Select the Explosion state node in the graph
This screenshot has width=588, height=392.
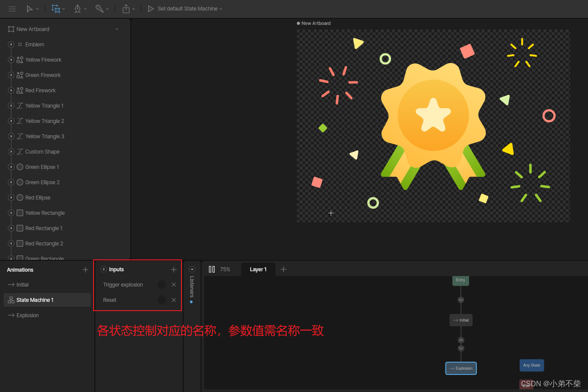(x=461, y=368)
